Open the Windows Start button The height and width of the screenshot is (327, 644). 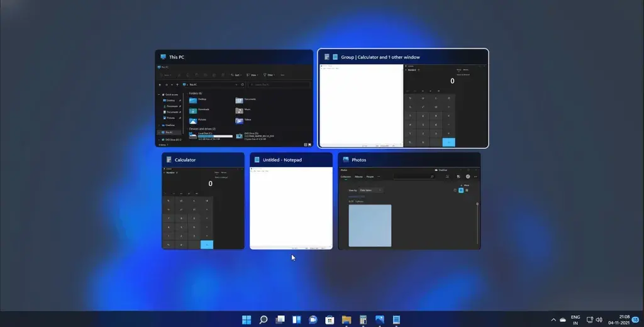[x=247, y=319]
